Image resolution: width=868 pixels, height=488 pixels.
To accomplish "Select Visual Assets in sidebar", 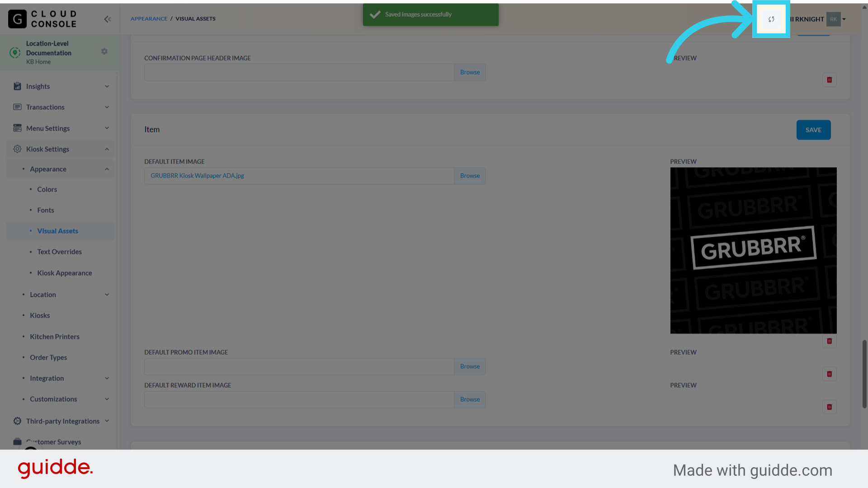I will click(57, 231).
